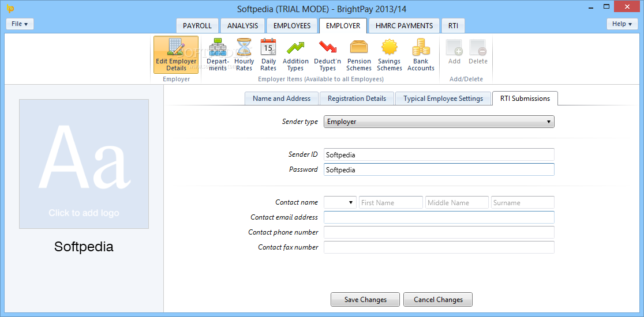Go to HMRC PAYMENTS tab
This screenshot has height=317, width=644.
point(404,25)
